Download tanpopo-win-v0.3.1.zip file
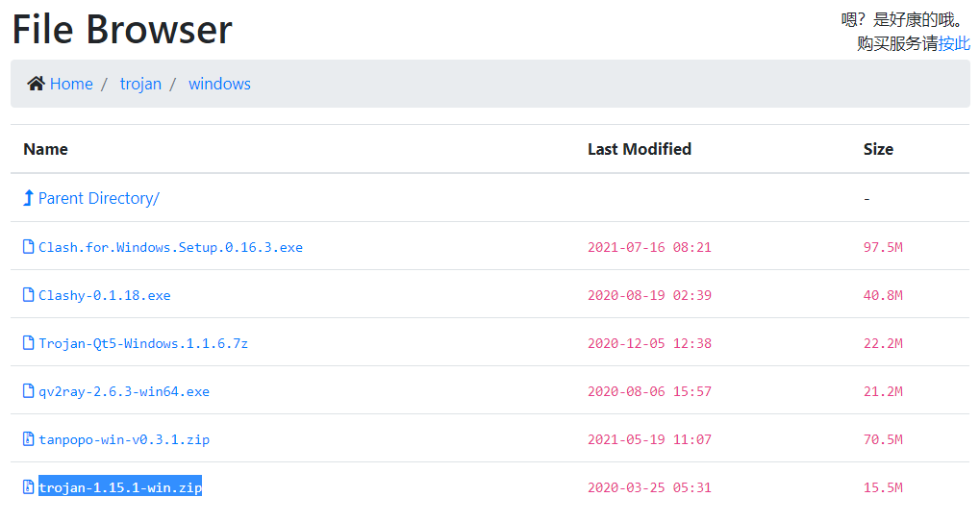980x522 pixels. pyautogui.click(x=124, y=439)
